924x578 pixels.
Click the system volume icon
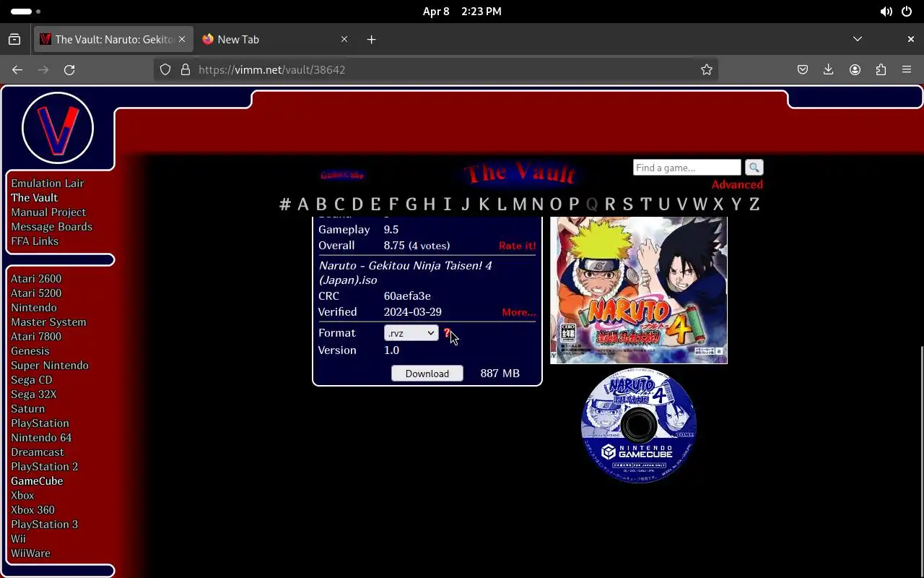(886, 12)
